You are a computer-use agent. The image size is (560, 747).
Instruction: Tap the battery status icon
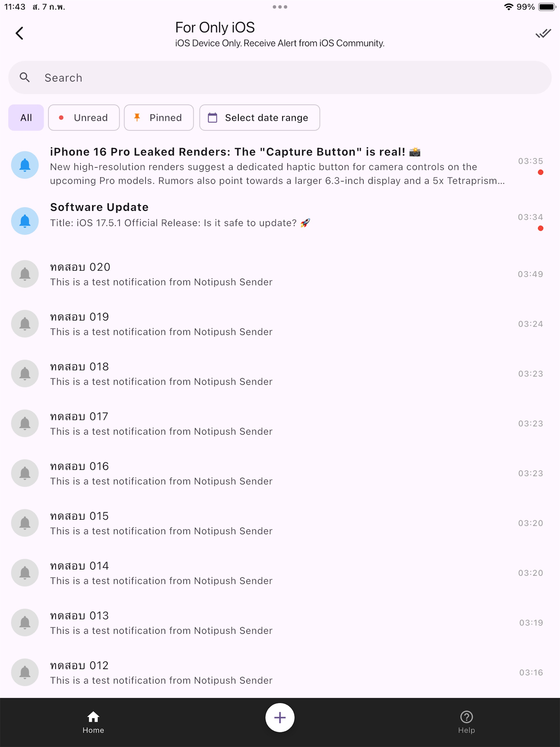coord(547,7)
